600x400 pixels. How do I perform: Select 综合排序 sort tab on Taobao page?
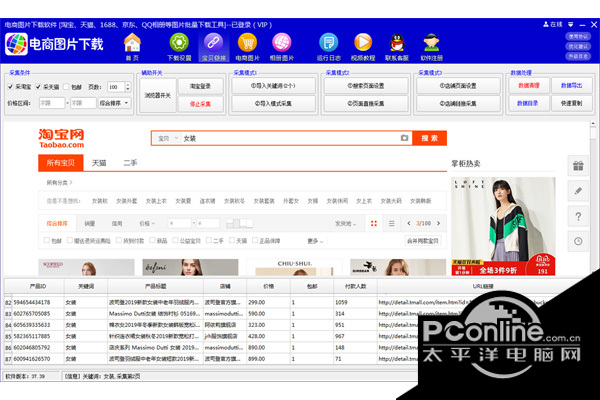[x=57, y=223]
